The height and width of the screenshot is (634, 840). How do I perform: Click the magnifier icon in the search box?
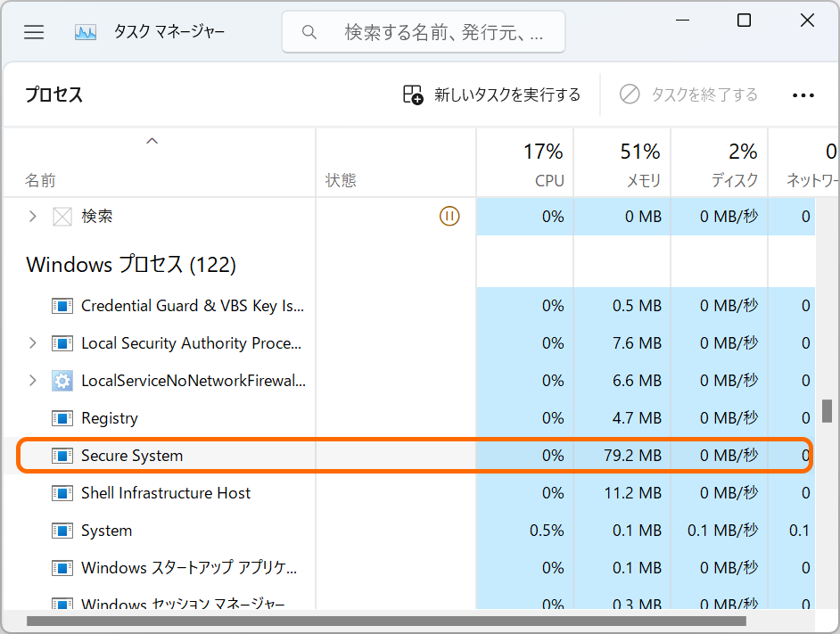(309, 31)
